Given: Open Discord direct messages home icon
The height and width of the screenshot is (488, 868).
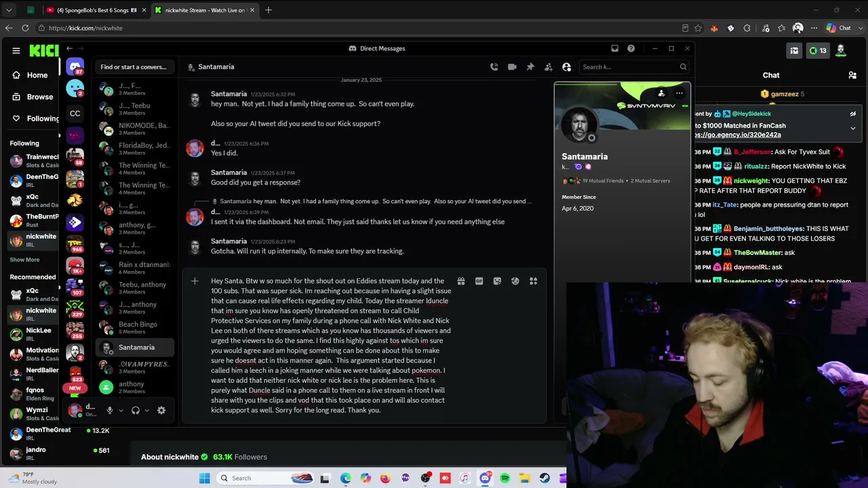Looking at the screenshot, I should click(x=75, y=66).
